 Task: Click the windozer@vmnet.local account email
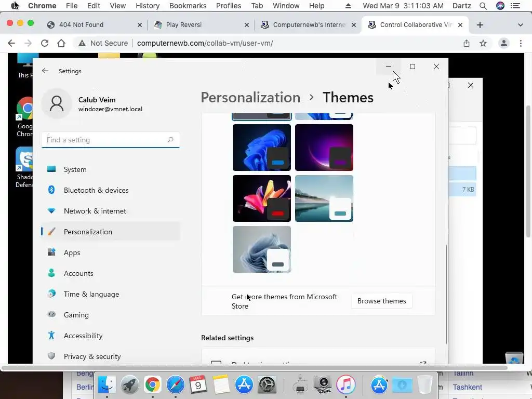point(110,109)
